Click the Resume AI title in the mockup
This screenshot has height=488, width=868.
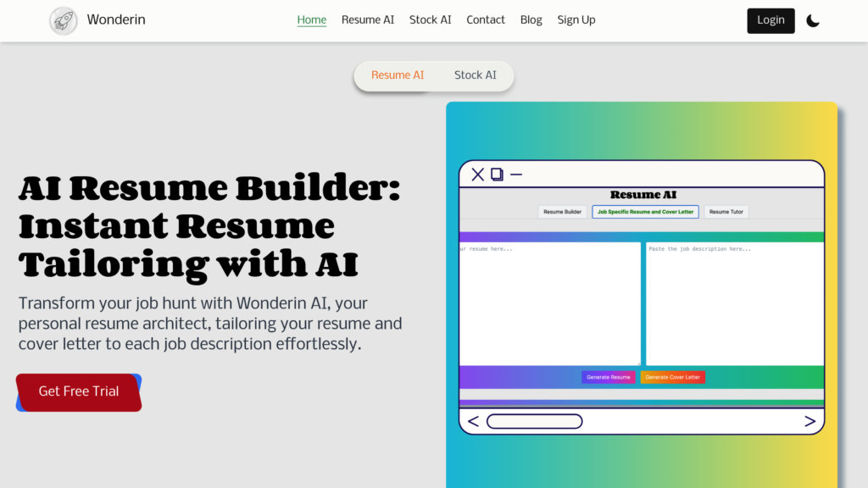(x=643, y=195)
